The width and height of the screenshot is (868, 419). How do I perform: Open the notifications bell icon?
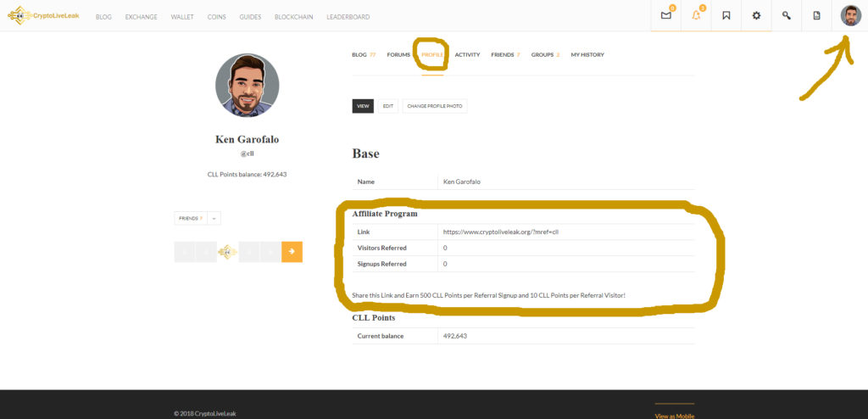click(x=697, y=15)
